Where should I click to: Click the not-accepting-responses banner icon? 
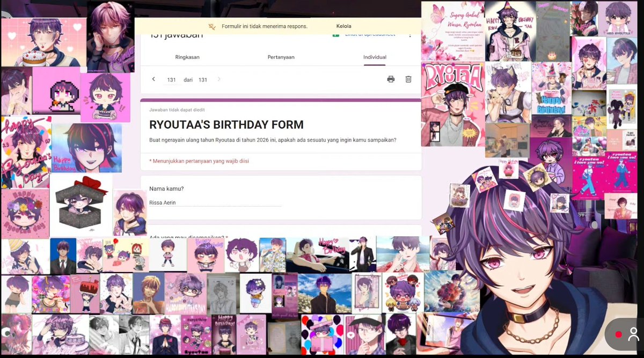click(x=212, y=26)
